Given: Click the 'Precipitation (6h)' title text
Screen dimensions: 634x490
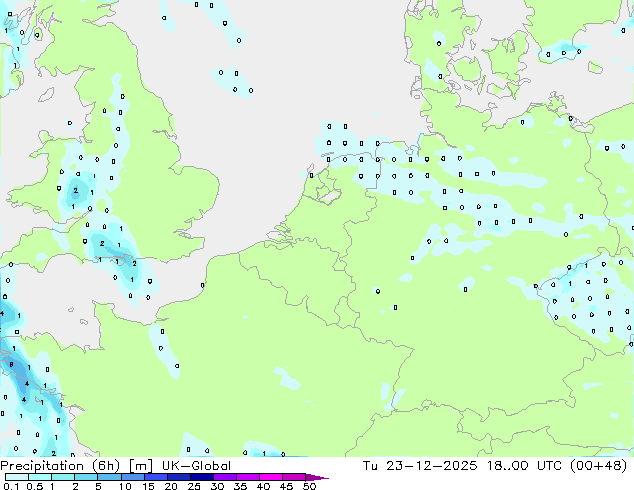Looking at the screenshot, I should pyautogui.click(x=60, y=466).
